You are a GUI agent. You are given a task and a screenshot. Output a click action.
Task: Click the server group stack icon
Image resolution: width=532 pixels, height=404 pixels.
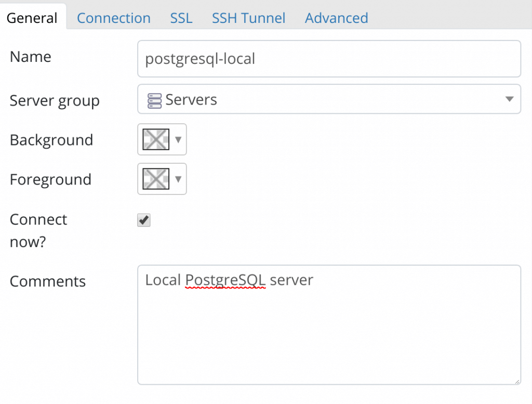(x=155, y=99)
